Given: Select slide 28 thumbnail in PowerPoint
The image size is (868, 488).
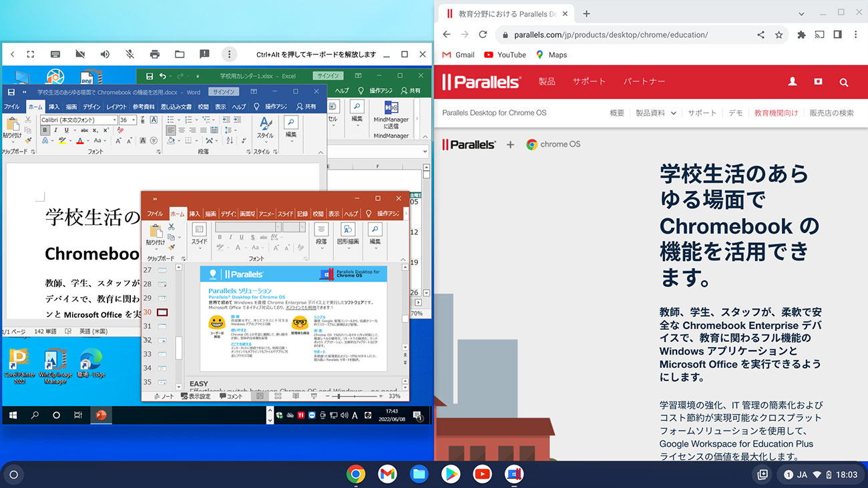Looking at the screenshot, I should click(162, 284).
